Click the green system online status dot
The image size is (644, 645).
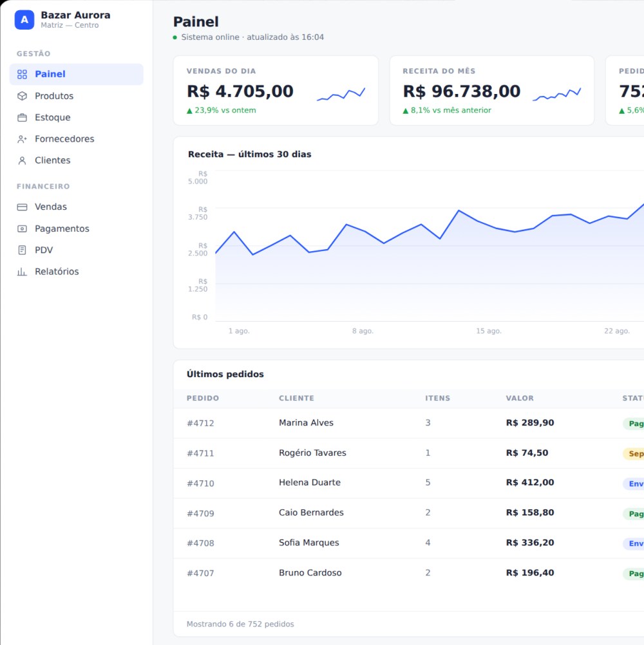point(175,37)
